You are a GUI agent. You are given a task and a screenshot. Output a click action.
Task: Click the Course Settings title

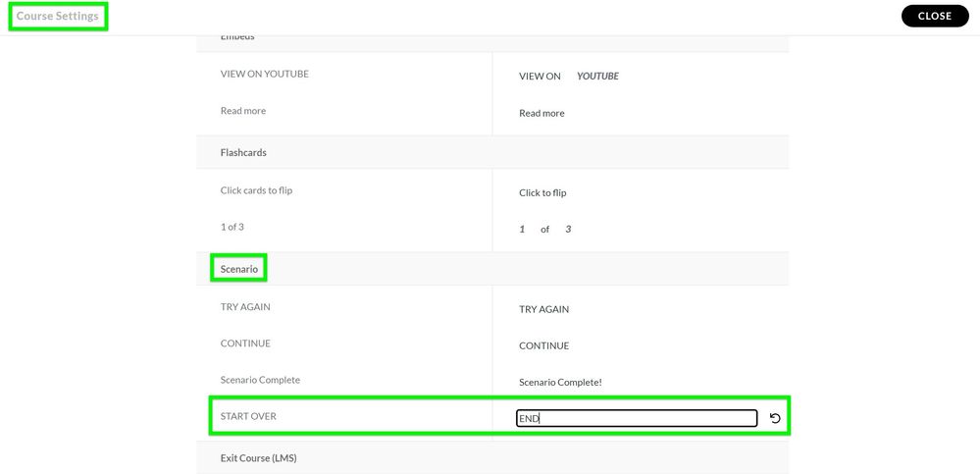point(57,17)
